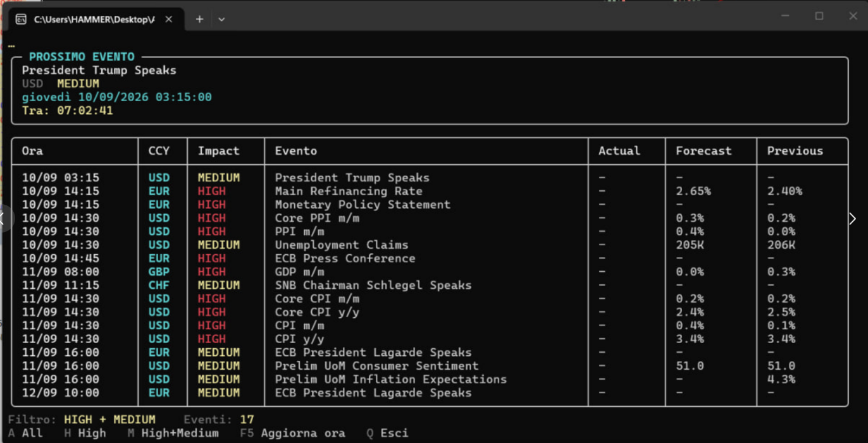This screenshot has width=868, height=443.
Task: Click the previous value '4.3%'
Action: (x=781, y=379)
